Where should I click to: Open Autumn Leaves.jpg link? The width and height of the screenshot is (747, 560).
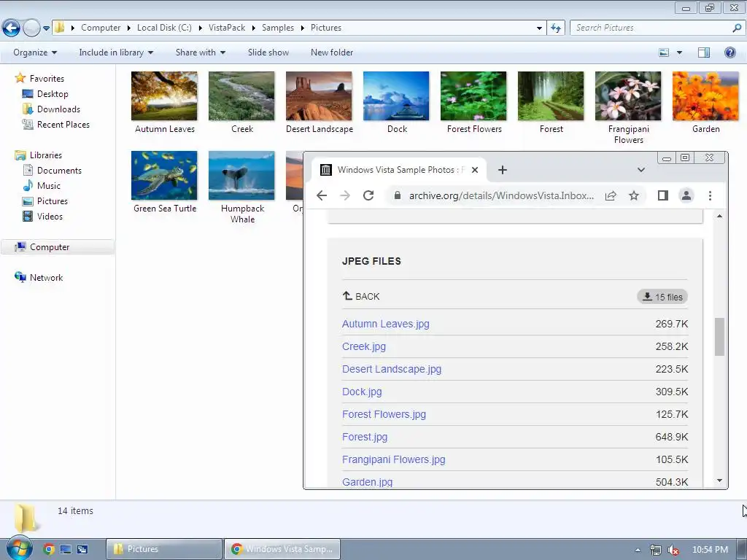tap(385, 324)
